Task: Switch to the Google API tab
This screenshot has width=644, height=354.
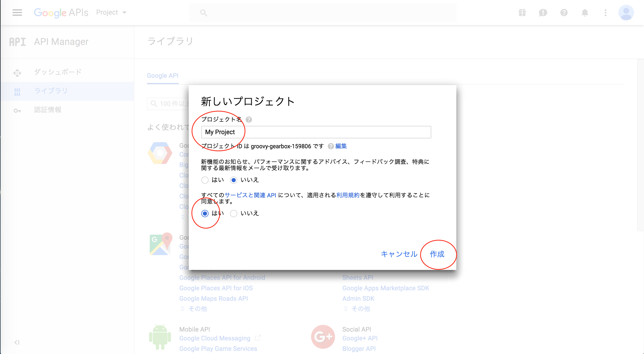Action: coord(162,75)
